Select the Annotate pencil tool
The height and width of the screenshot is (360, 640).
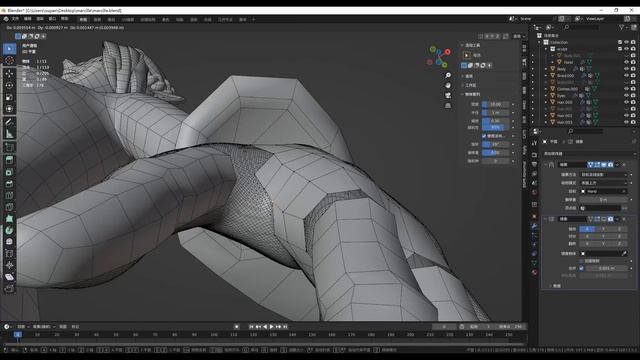[9, 122]
